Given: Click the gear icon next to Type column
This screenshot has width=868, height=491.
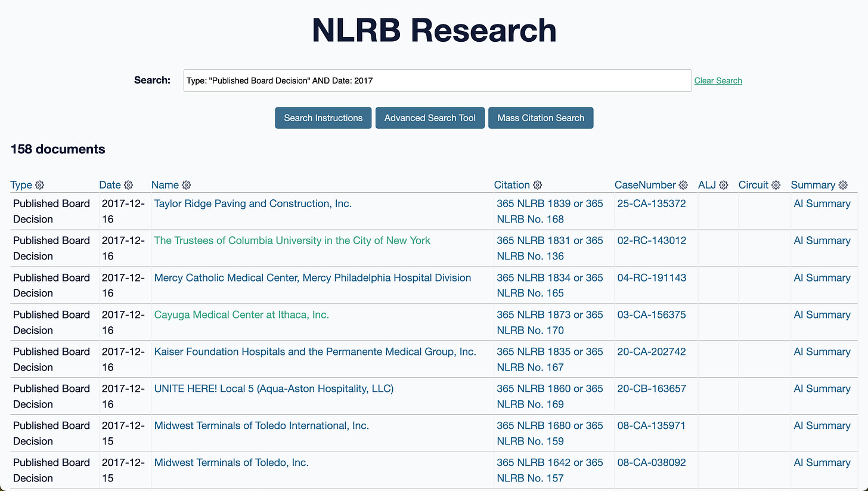Looking at the screenshot, I should click(x=40, y=185).
